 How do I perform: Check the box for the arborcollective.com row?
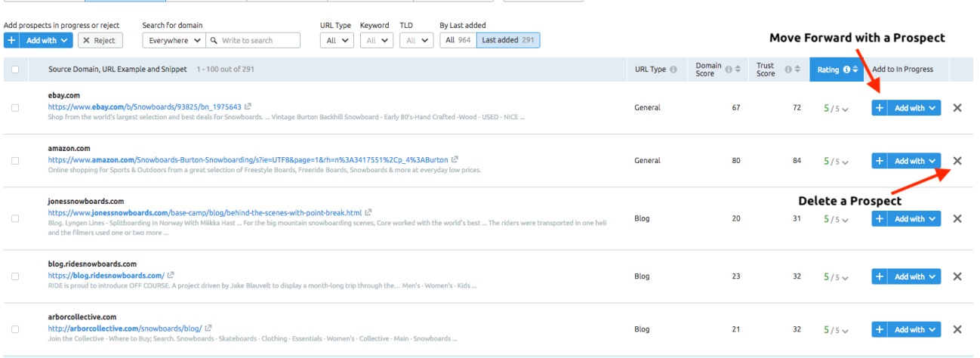click(16, 330)
